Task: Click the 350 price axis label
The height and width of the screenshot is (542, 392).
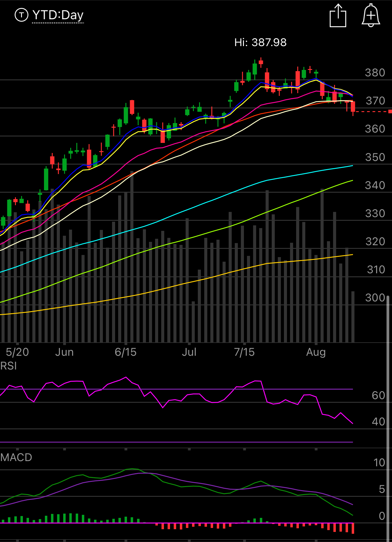Action: pyautogui.click(x=375, y=157)
